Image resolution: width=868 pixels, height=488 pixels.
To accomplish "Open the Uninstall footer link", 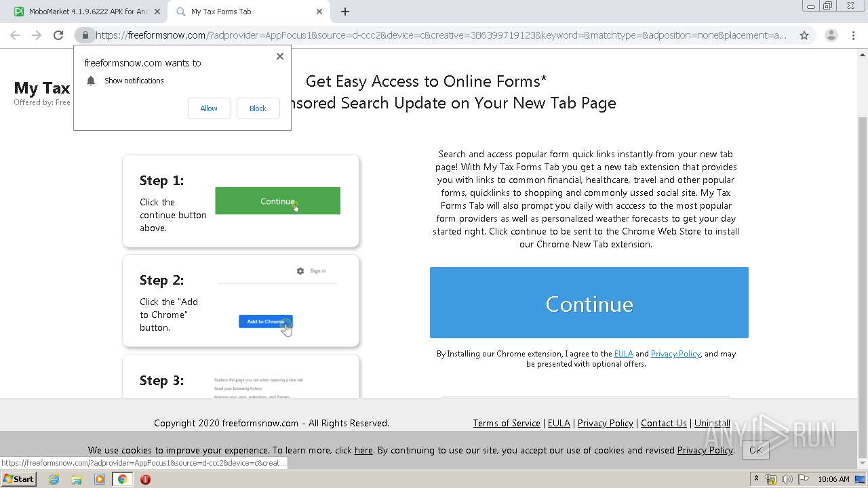I will 712,423.
